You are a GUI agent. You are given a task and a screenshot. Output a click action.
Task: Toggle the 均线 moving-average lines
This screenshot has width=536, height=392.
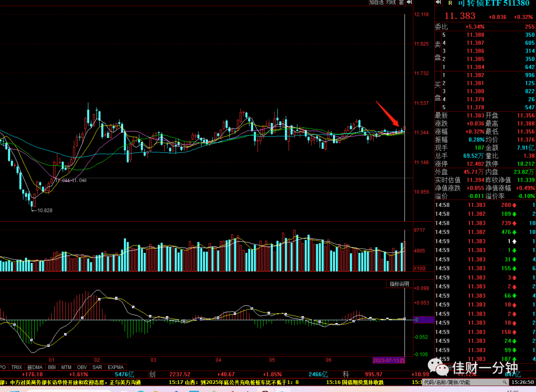click(x=391, y=2)
